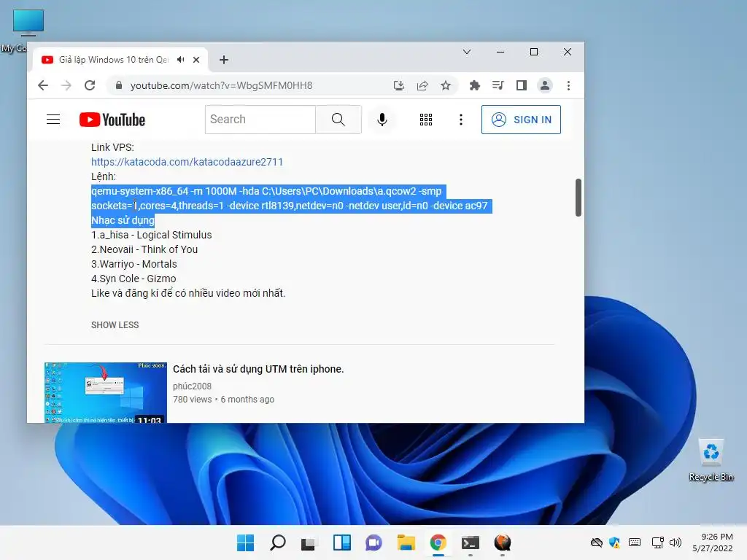
Task: Click the text 3.Warriyo - Mortals
Action: [x=134, y=264]
